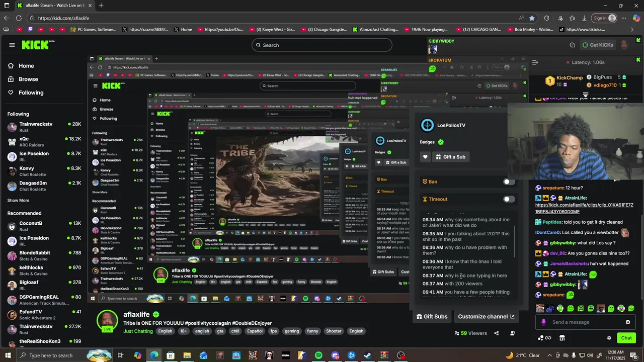The height and width of the screenshot is (362, 644).
Task: Open CoconutB in the Recommended list
Action: click(x=44, y=226)
